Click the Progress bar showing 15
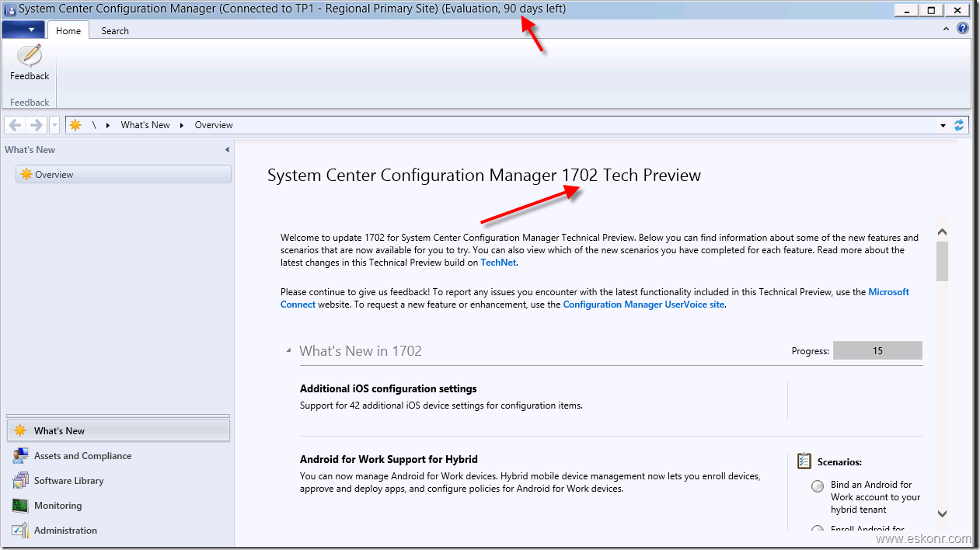 [x=877, y=350]
